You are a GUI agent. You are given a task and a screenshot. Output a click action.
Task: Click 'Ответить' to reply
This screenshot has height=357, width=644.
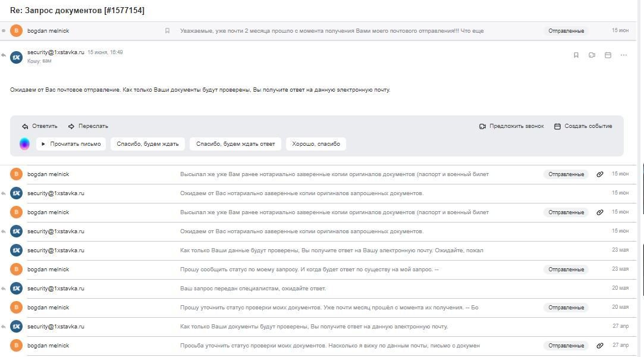[40, 126]
